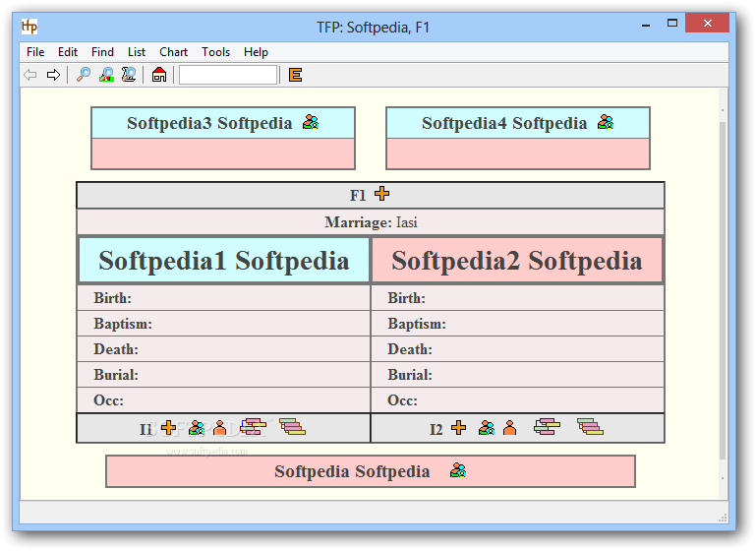The image size is (756, 551).
Task: Open the Edit menu
Action: (68, 51)
